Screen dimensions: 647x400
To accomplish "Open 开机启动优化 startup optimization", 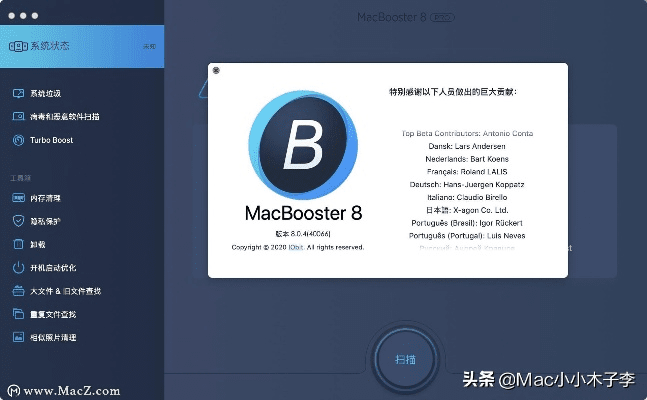I will (53, 268).
